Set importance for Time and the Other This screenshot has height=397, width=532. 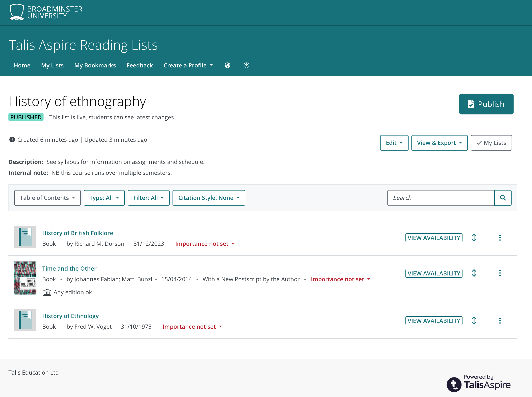tap(341, 279)
